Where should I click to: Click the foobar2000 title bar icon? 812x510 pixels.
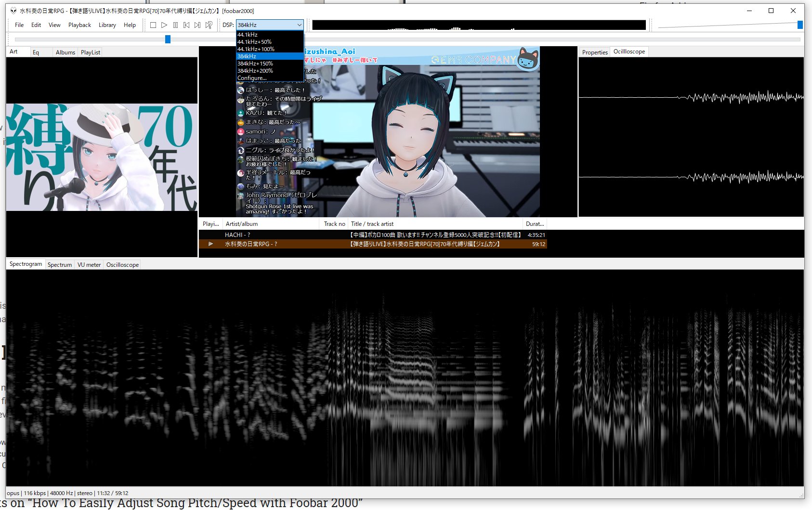pyautogui.click(x=13, y=11)
